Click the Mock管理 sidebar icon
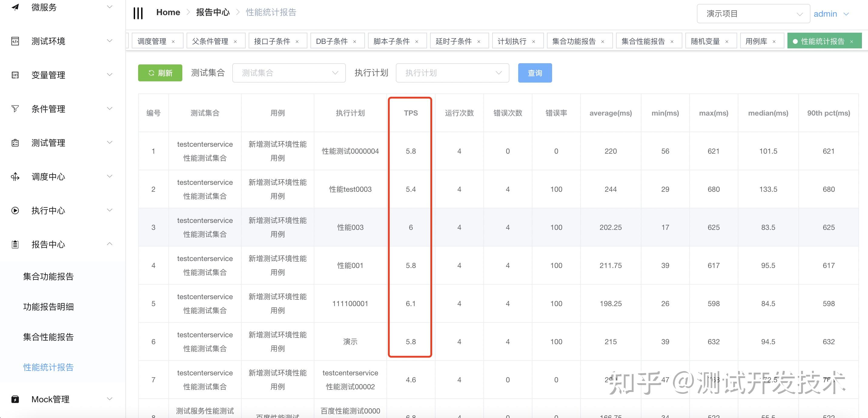The height and width of the screenshot is (418, 868). (x=15, y=399)
